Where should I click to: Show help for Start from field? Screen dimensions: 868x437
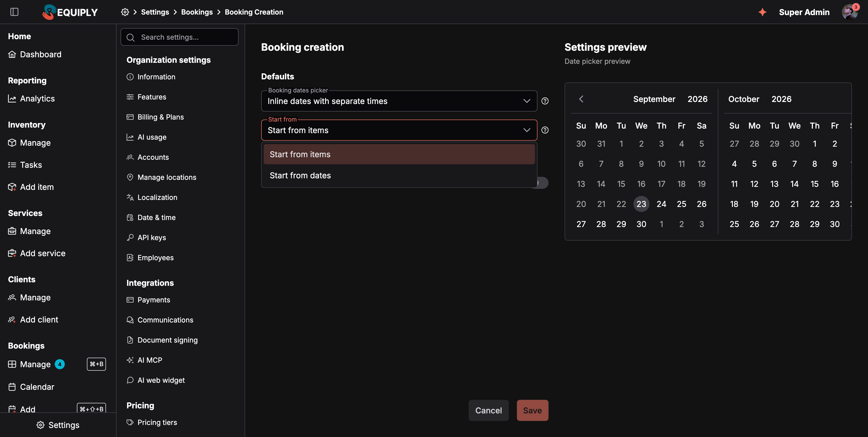tap(545, 130)
